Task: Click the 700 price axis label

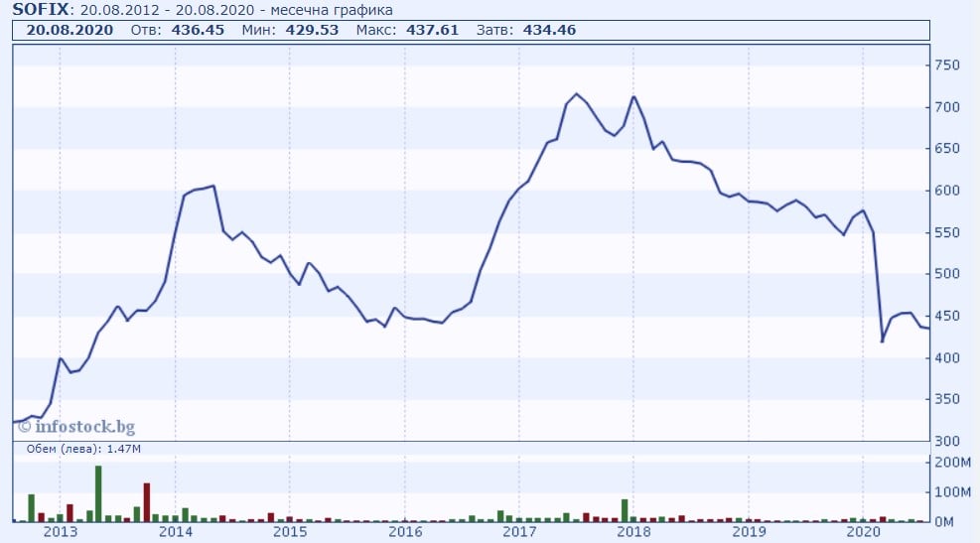Action: tap(947, 107)
